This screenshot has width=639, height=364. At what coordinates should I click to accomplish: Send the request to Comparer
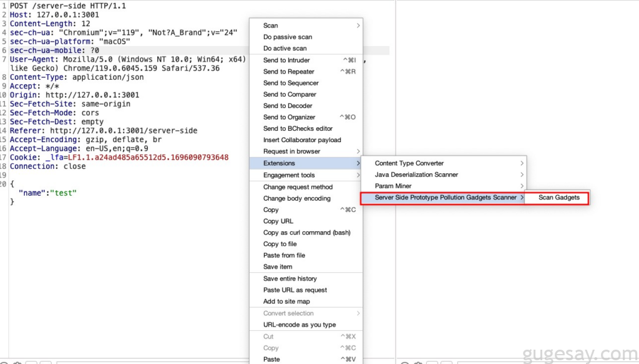click(290, 95)
